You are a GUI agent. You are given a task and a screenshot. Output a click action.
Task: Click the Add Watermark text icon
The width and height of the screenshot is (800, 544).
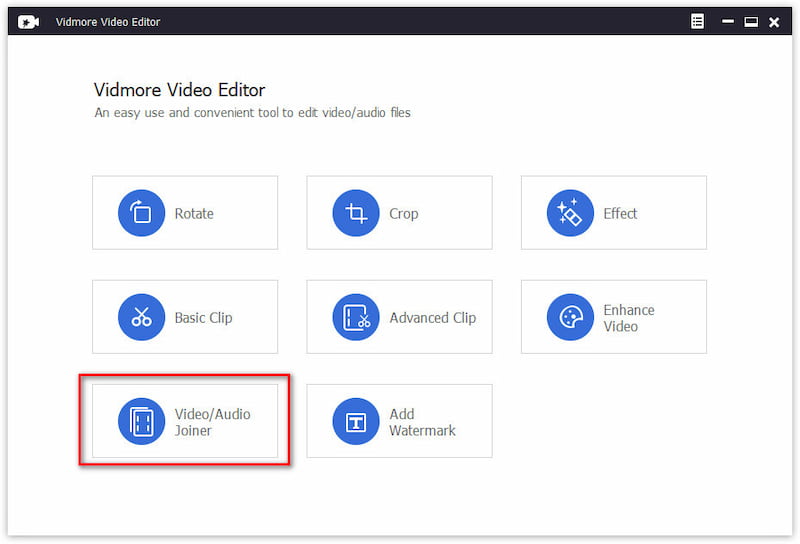pos(356,421)
